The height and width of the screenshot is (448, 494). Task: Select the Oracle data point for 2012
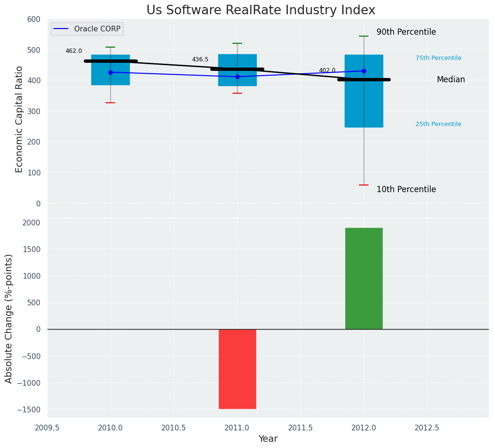364,71
